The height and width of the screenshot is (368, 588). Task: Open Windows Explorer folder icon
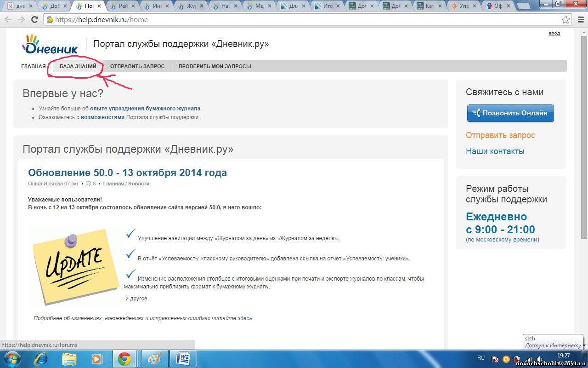(69, 358)
